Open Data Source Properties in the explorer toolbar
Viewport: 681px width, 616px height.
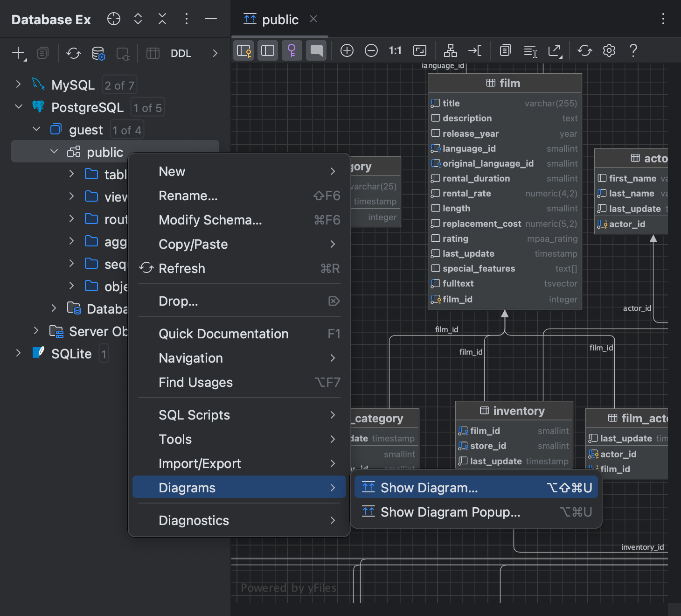click(x=98, y=53)
